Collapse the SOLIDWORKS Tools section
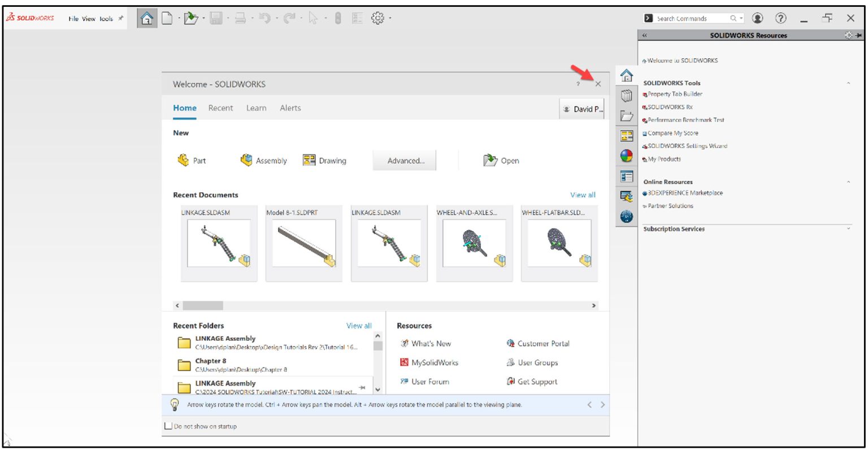 coord(849,83)
